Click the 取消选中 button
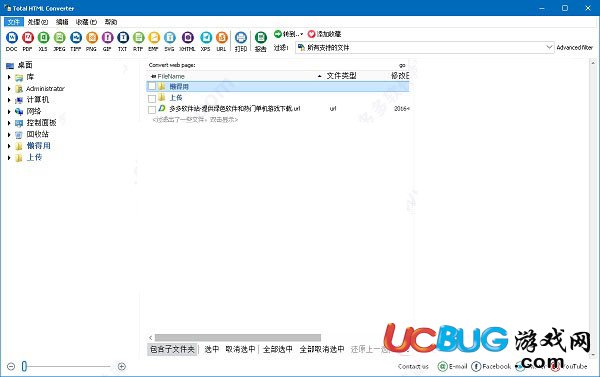Viewport: 600px width, 377px height. tap(240, 349)
